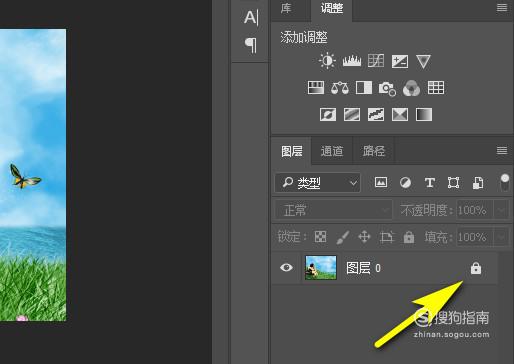Filter layers by shape layers icon
The image size is (514, 364).
click(453, 183)
